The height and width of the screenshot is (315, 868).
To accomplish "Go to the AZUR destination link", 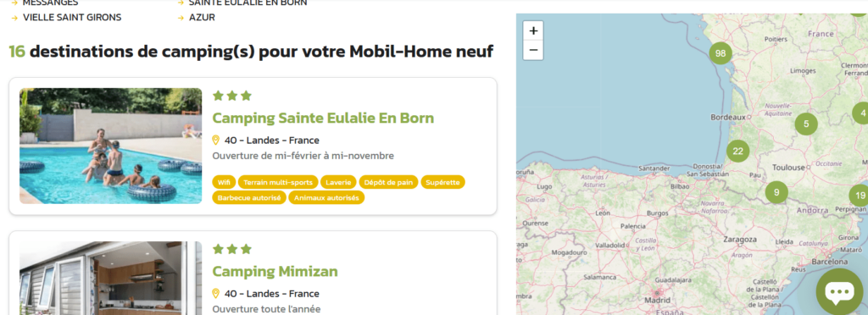I will [x=202, y=17].
